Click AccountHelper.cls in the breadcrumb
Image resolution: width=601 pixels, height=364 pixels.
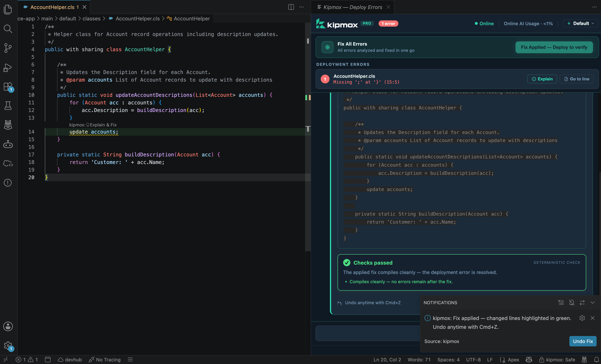(x=137, y=19)
